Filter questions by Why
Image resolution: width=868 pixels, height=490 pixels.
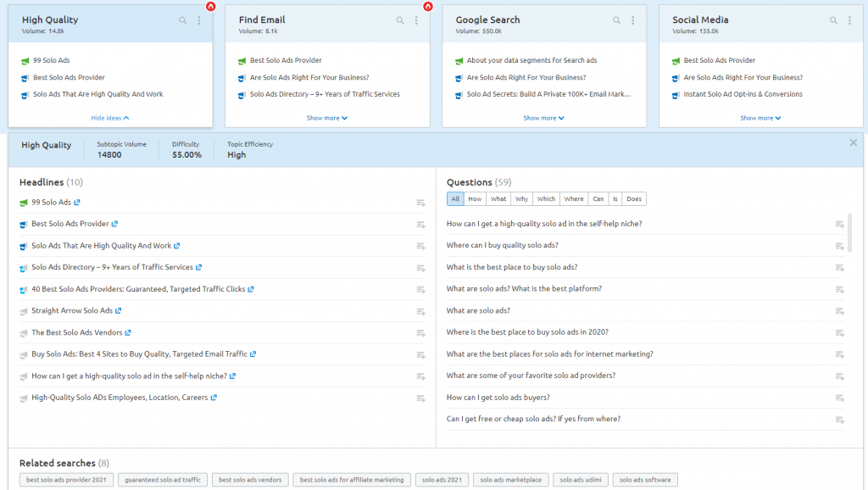pos(521,198)
